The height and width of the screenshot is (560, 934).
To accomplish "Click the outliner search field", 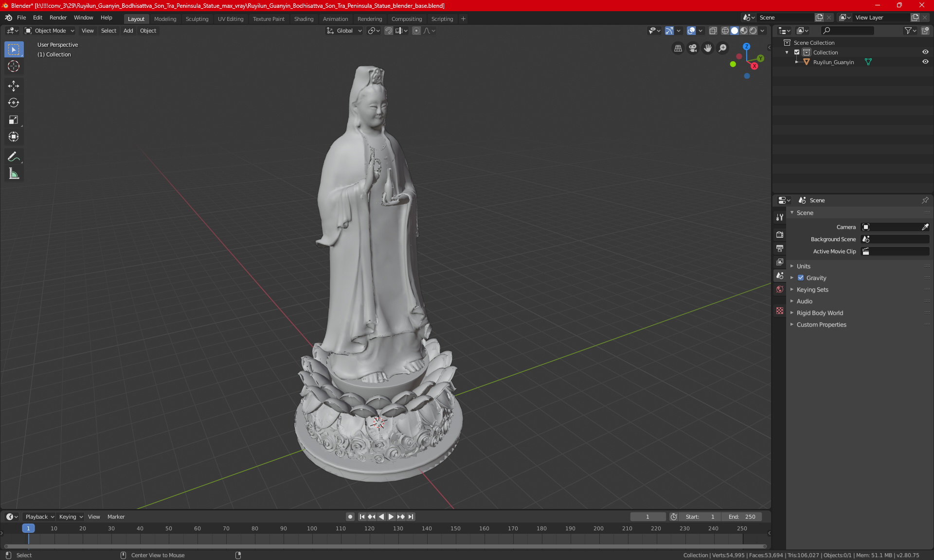I will coord(847,31).
